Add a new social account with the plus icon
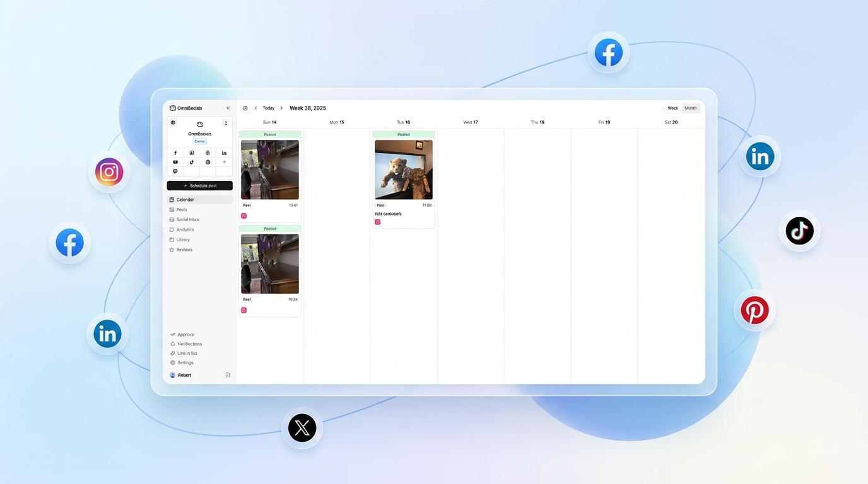Image resolution: width=868 pixels, height=484 pixels. 224,162
